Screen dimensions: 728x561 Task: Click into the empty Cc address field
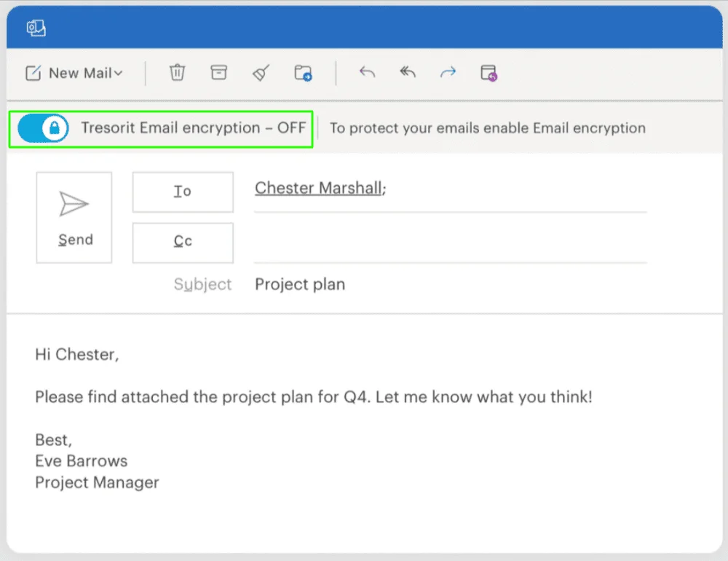pos(449,244)
